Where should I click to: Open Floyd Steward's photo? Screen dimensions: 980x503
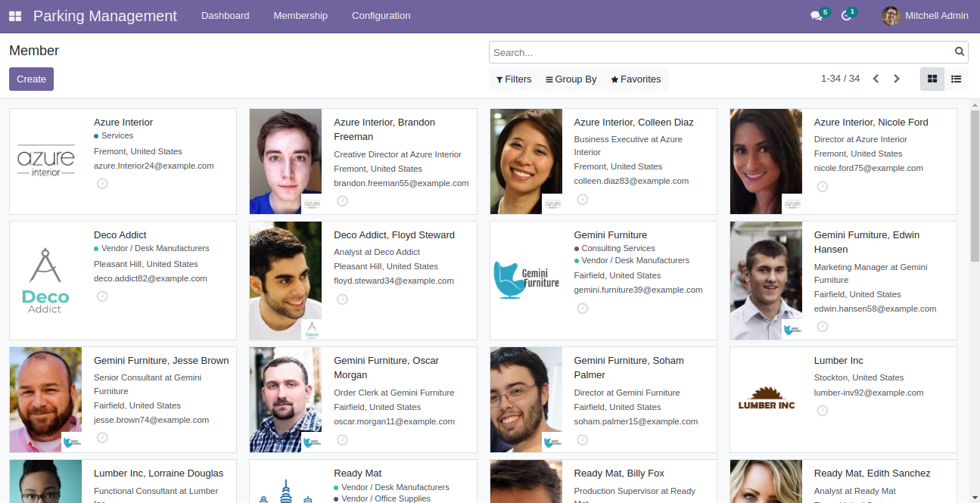click(x=286, y=281)
